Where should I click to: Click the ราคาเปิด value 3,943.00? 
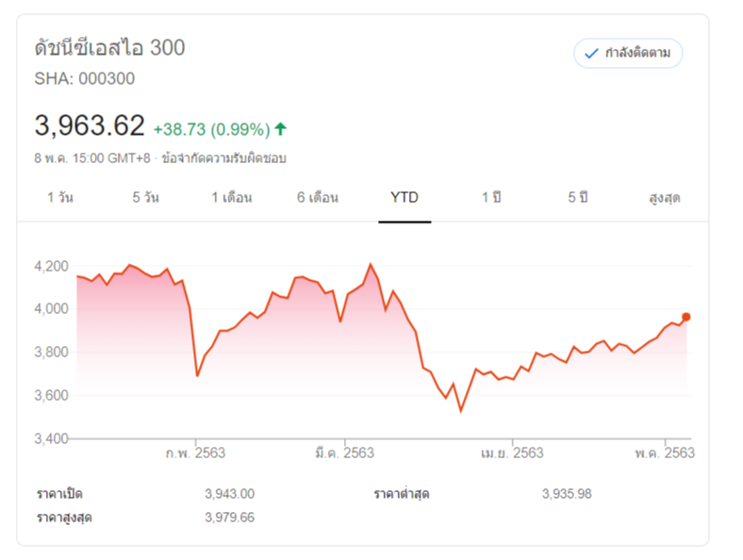(229, 493)
